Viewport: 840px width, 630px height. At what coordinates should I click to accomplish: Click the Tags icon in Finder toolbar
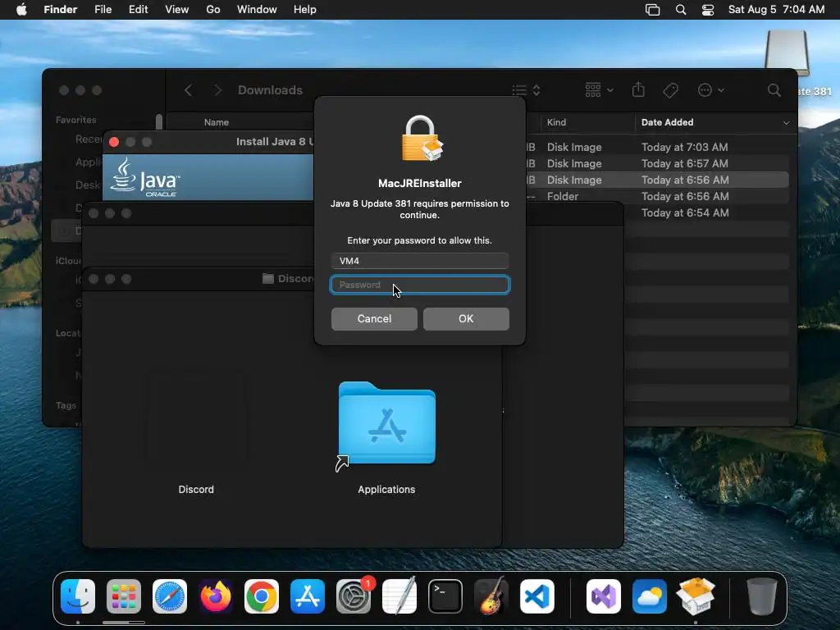pyautogui.click(x=670, y=90)
